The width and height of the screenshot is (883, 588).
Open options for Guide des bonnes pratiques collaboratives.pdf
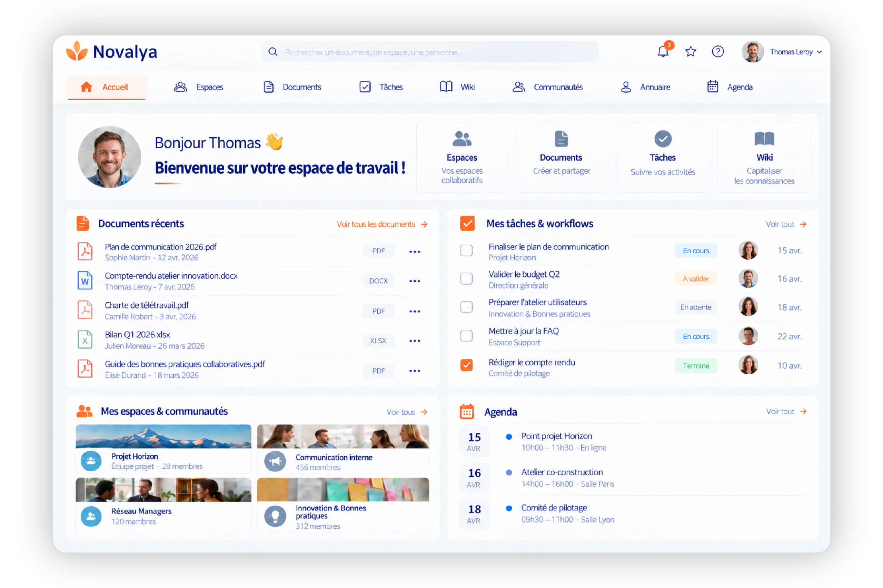click(x=415, y=371)
